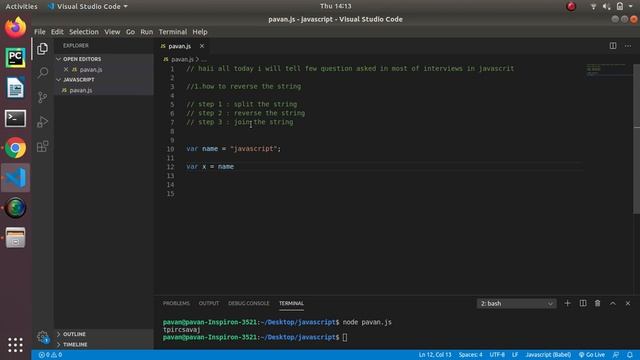Switch to the Problems panel tab
Viewport: 640px width, 360px height.
[176, 303]
